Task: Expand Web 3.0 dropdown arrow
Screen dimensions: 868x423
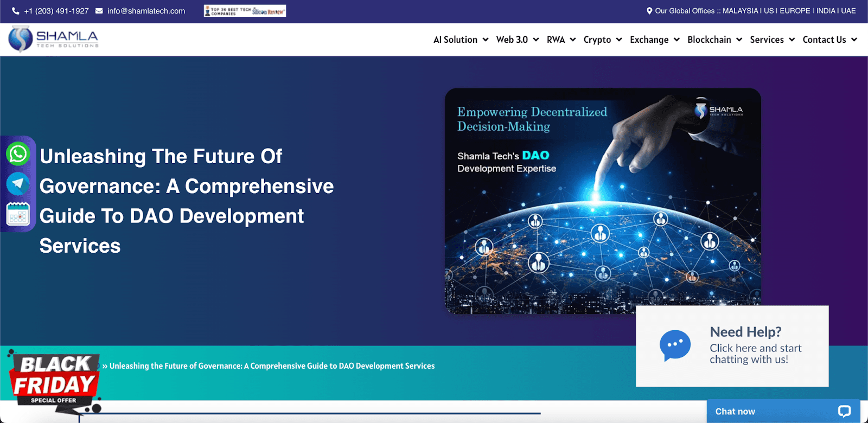Action: tap(536, 40)
